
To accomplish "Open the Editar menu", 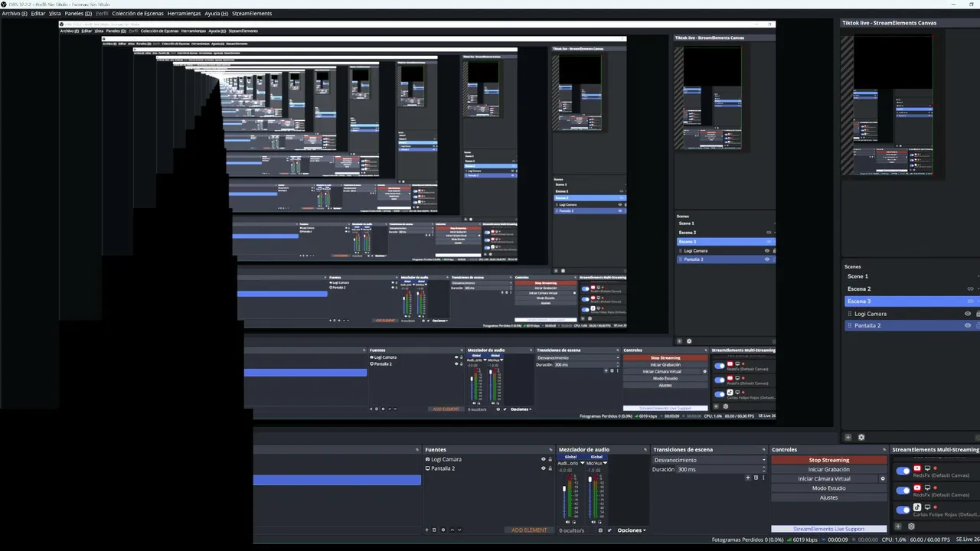I will coord(38,14).
